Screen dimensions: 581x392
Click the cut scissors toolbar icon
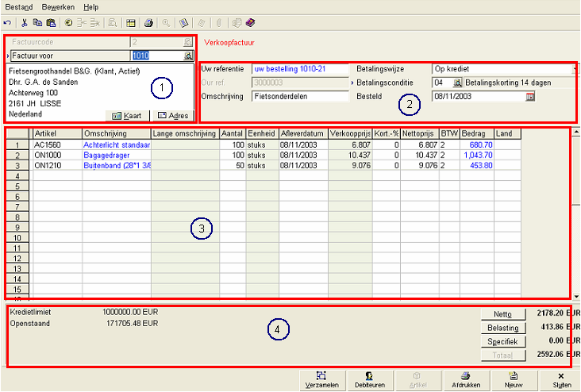click(x=25, y=23)
